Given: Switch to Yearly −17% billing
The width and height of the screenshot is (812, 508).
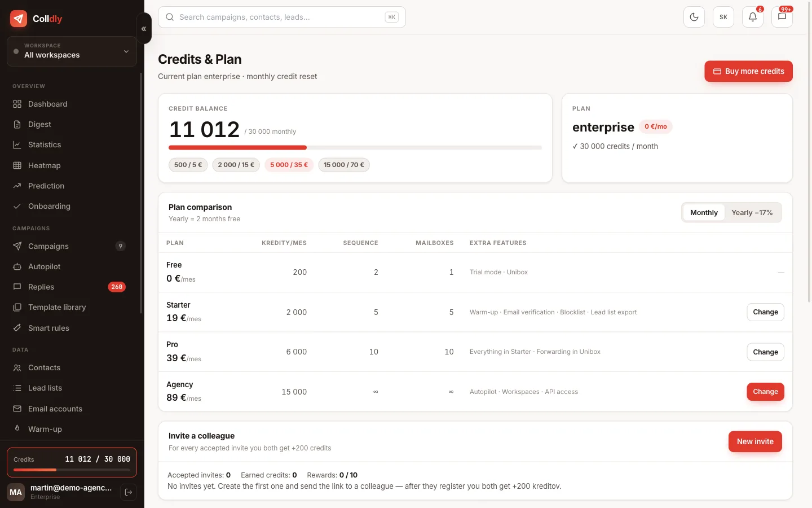Looking at the screenshot, I should click(x=752, y=213).
